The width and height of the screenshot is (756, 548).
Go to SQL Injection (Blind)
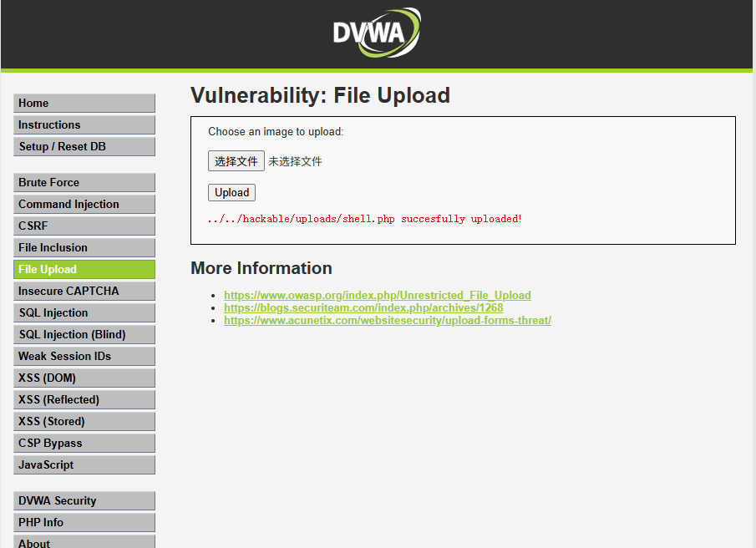[84, 334]
